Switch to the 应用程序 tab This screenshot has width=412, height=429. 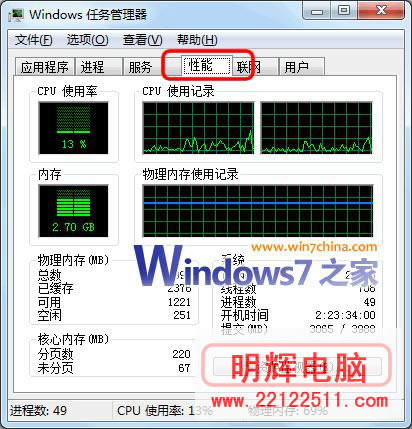coord(45,67)
